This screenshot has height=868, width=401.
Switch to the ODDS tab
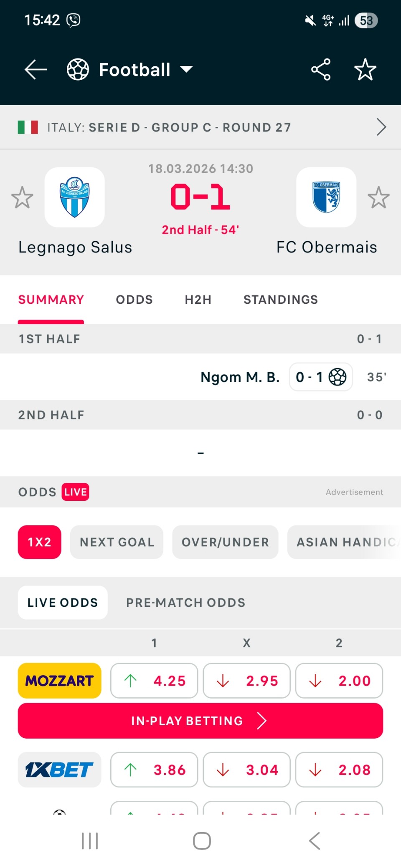pos(134,300)
